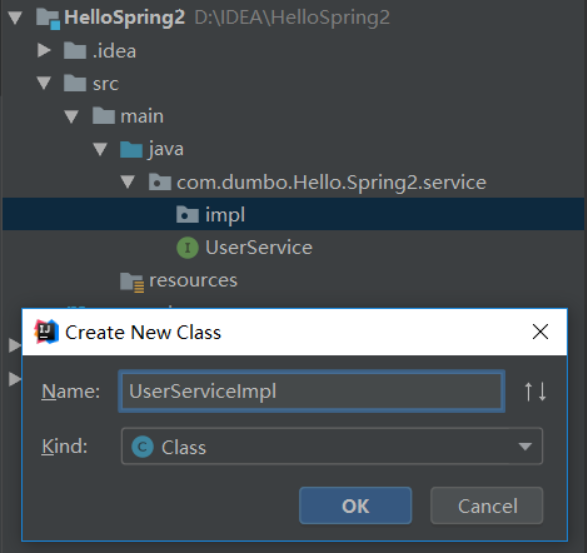
Task: Open the Kind dropdown showing Class
Action: (x=332, y=446)
